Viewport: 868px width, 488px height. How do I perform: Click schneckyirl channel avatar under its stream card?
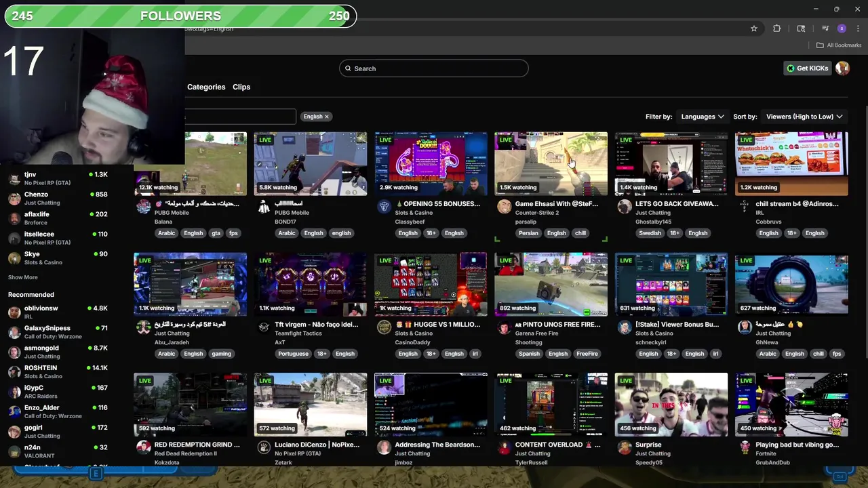point(625,327)
